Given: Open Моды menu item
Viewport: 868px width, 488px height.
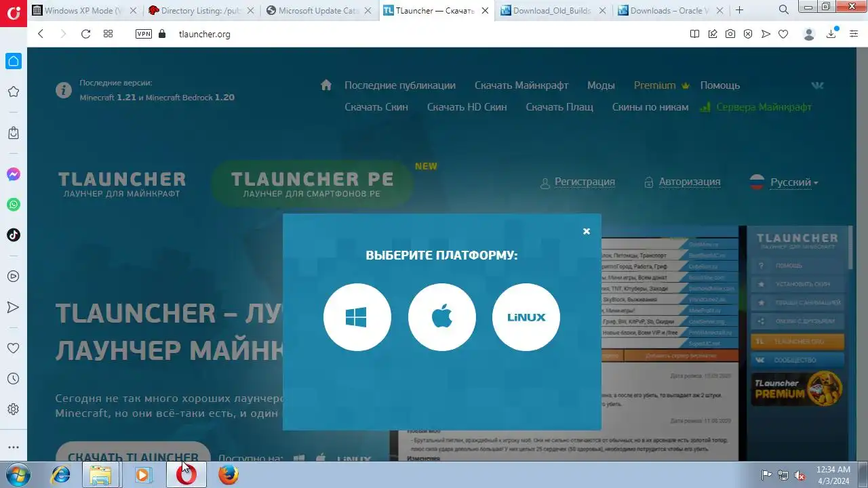Looking at the screenshot, I should point(601,85).
